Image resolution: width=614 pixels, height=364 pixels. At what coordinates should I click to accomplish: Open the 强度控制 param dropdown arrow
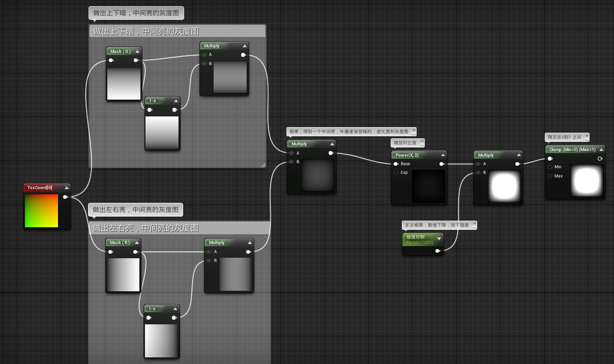coord(439,238)
